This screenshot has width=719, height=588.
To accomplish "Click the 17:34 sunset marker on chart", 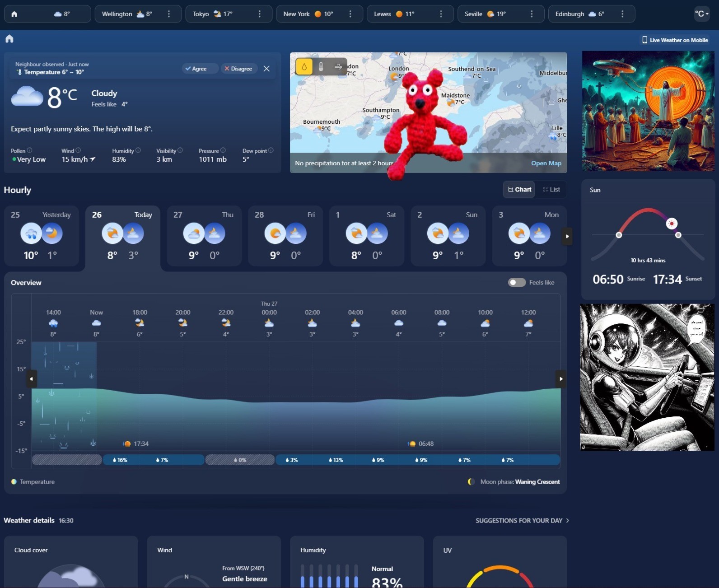I will click(136, 444).
